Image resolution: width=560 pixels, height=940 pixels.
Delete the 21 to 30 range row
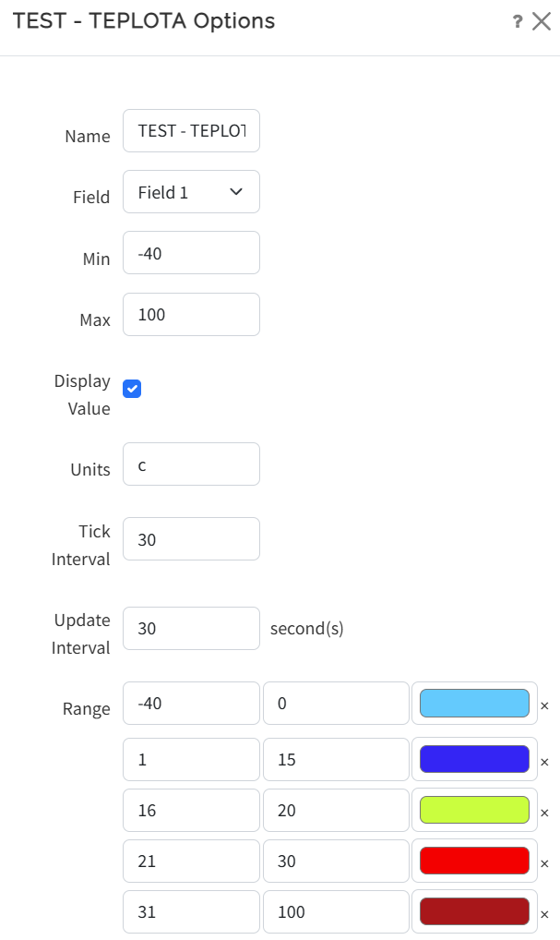(544, 863)
